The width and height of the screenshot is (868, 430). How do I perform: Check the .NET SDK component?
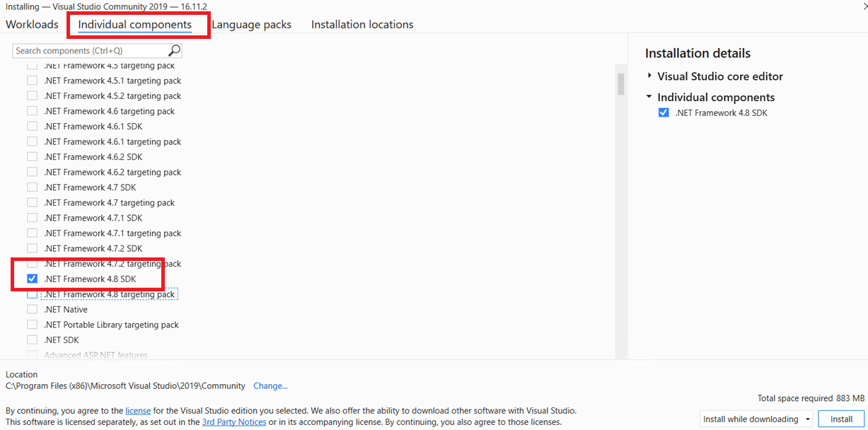click(x=32, y=340)
